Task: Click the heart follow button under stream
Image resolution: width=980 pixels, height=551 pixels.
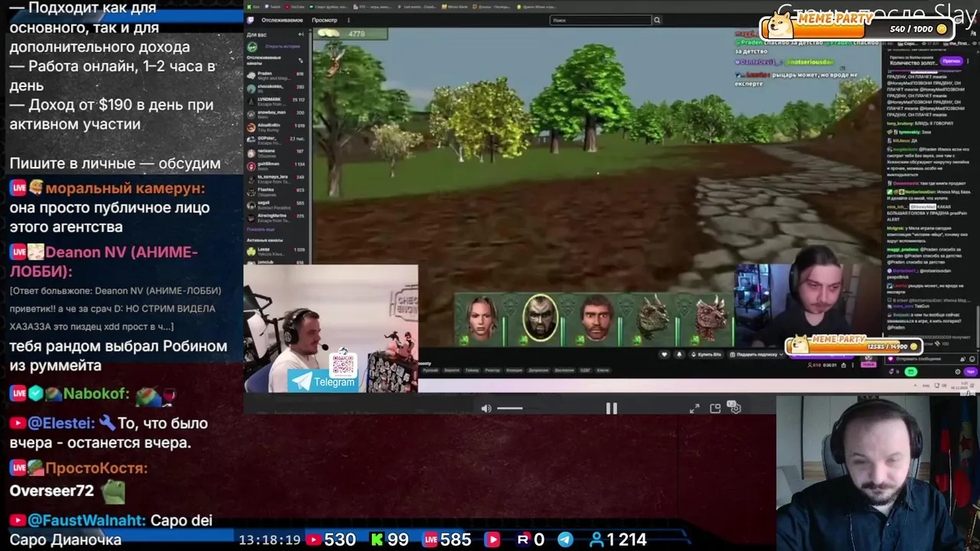Action: (x=665, y=354)
